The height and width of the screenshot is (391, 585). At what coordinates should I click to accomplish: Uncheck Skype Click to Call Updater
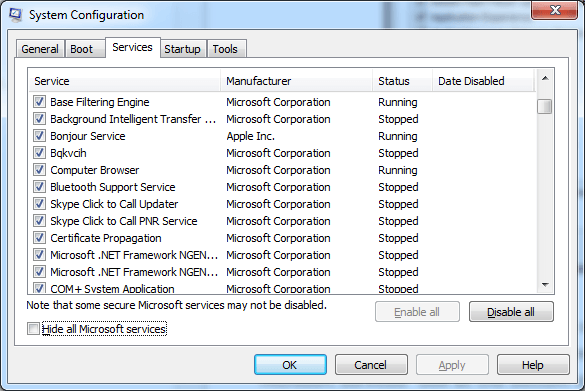click(39, 204)
